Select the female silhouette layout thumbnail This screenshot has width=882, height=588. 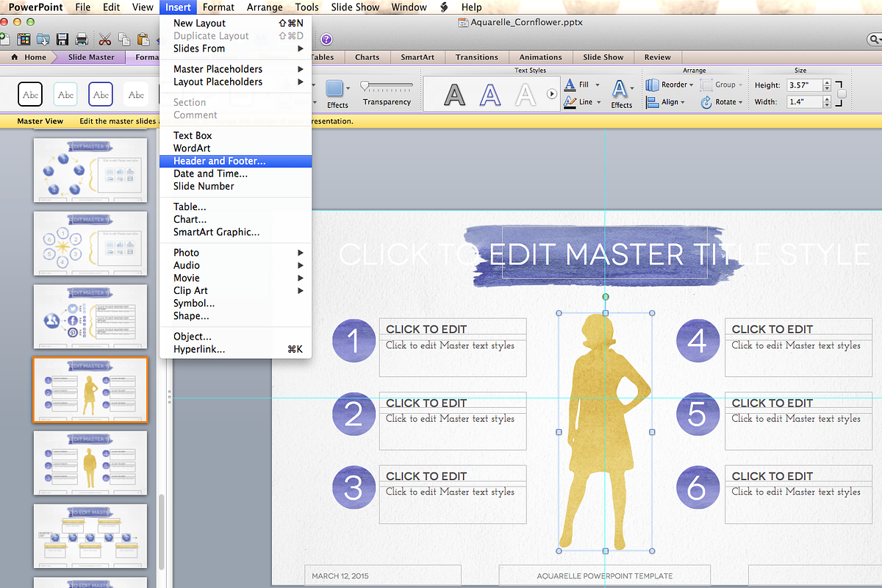point(90,390)
